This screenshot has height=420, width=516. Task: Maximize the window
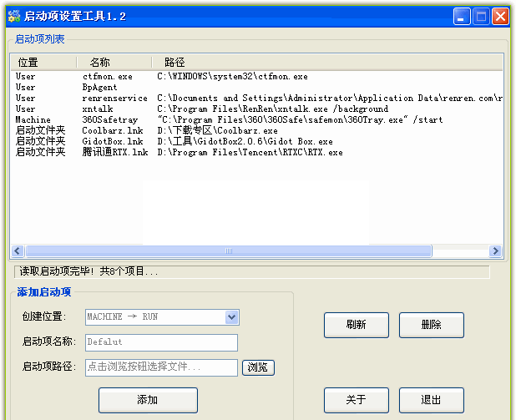click(x=481, y=16)
